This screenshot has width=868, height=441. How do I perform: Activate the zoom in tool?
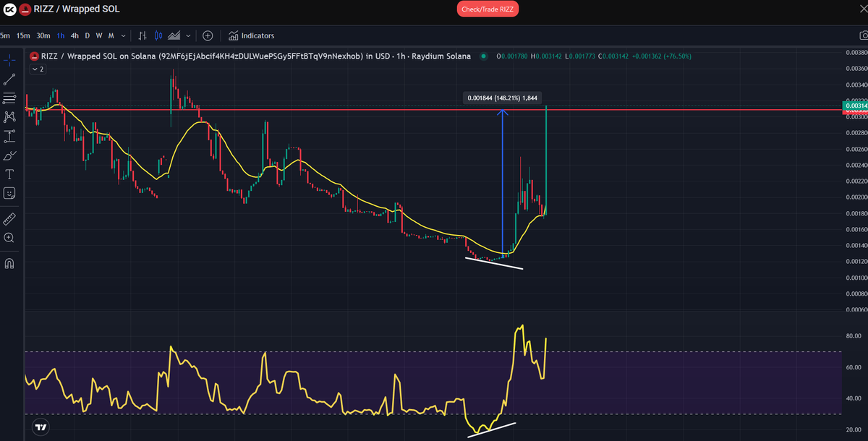pyautogui.click(x=9, y=238)
